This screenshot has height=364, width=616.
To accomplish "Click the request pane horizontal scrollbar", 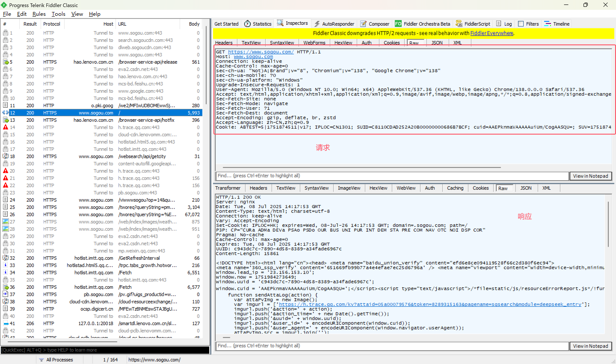I will (x=361, y=167).
